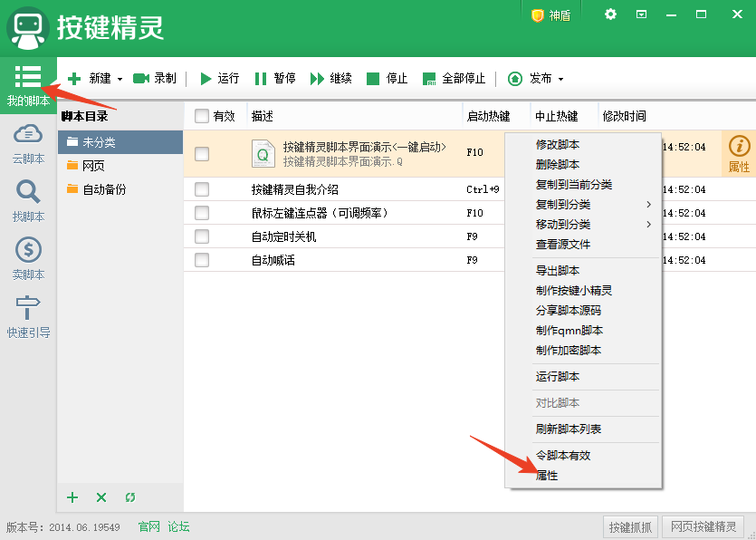Screen dimensions: 756x540
Task: Choose 删除脚本 from the context menu
Action: point(583,164)
